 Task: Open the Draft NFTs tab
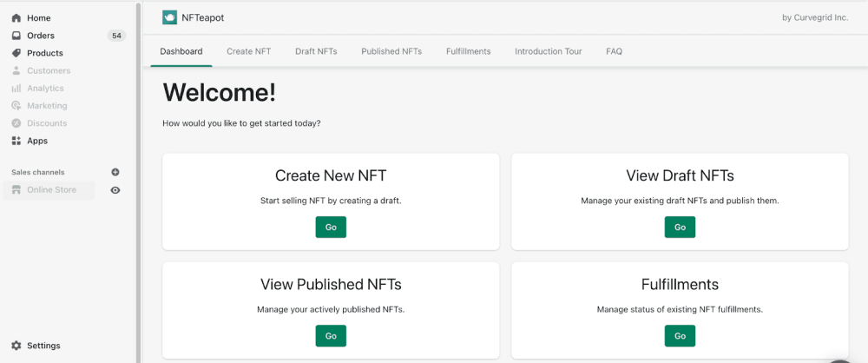coord(316,51)
